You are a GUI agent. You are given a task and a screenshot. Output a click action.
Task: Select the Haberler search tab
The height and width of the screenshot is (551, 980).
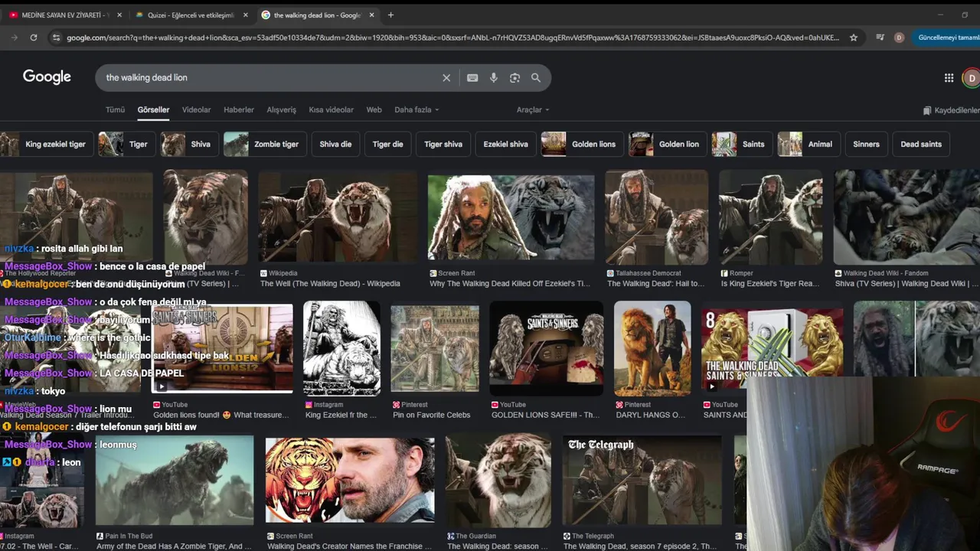point(239,109)
